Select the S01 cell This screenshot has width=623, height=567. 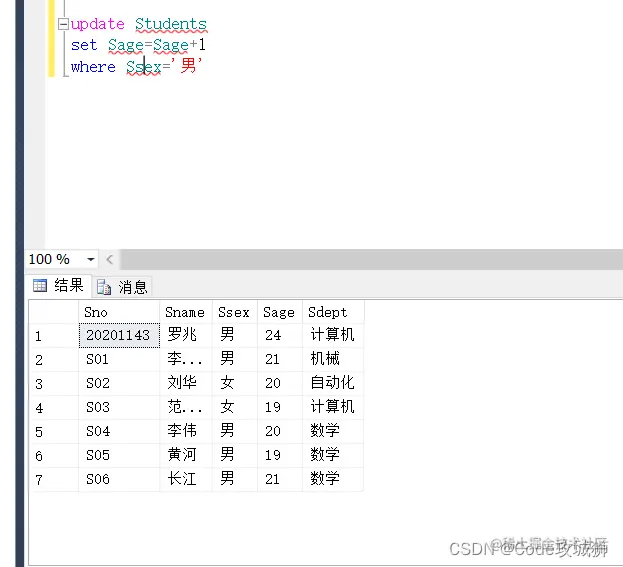pyautogui.click(x=119, y=360)
